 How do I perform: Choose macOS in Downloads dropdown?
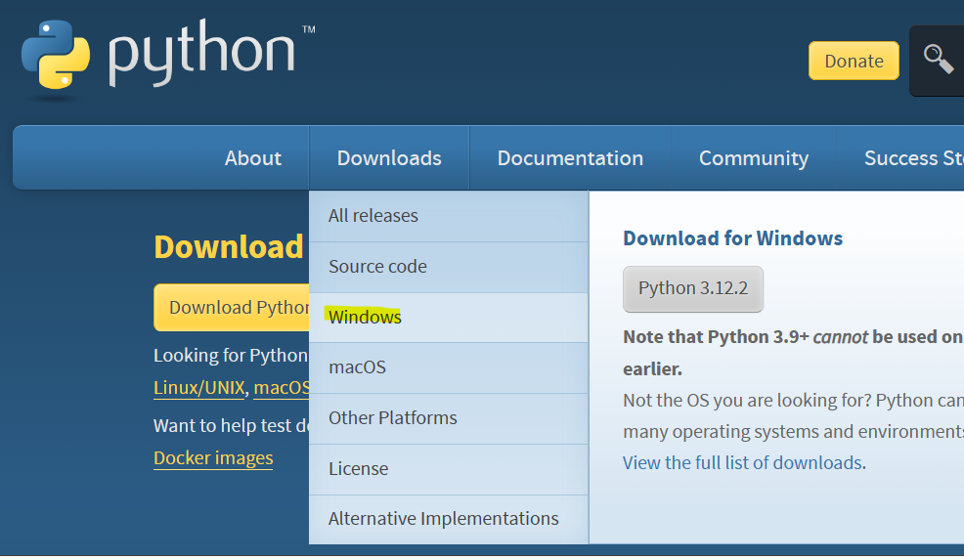click(449, 367)
